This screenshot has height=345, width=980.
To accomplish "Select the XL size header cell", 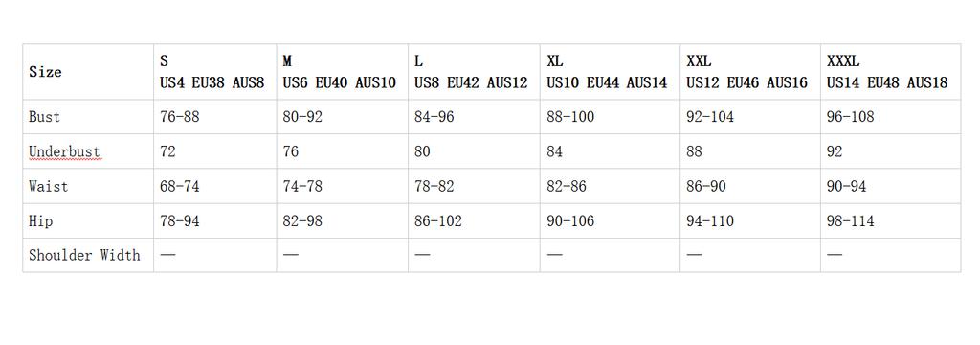I will click(x=610, y=71).
